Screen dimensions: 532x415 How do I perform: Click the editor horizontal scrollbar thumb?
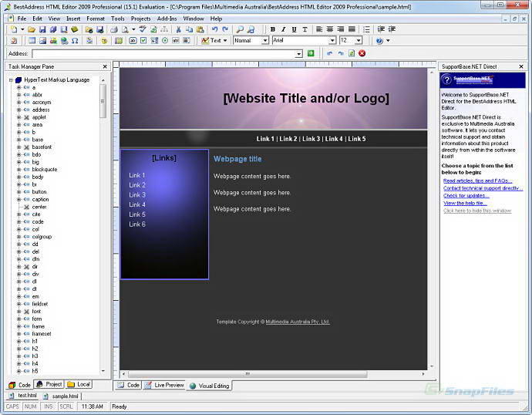(x=247, y=374)
